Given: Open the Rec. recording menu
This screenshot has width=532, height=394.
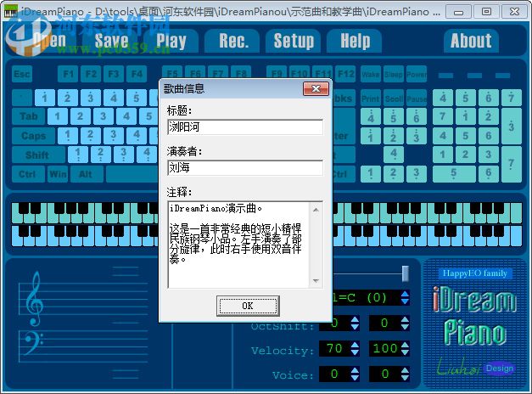Looking at the screenshot, I should pos(233,41).
